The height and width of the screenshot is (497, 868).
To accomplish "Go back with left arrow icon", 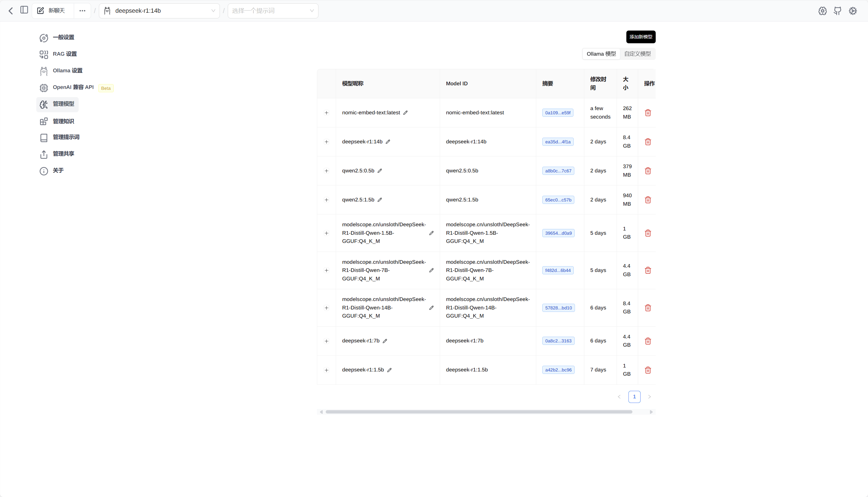I will point(11,11).
